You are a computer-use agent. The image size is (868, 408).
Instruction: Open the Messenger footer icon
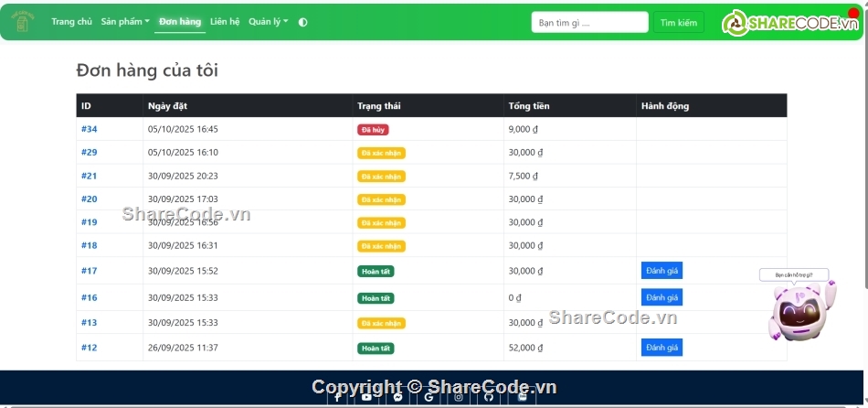tap(397, 396)
